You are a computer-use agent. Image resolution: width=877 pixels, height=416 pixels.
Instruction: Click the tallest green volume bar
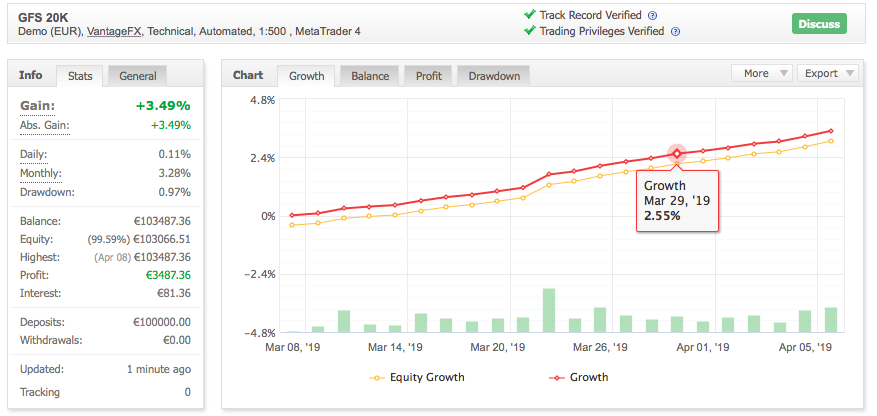tap(549, 310)
